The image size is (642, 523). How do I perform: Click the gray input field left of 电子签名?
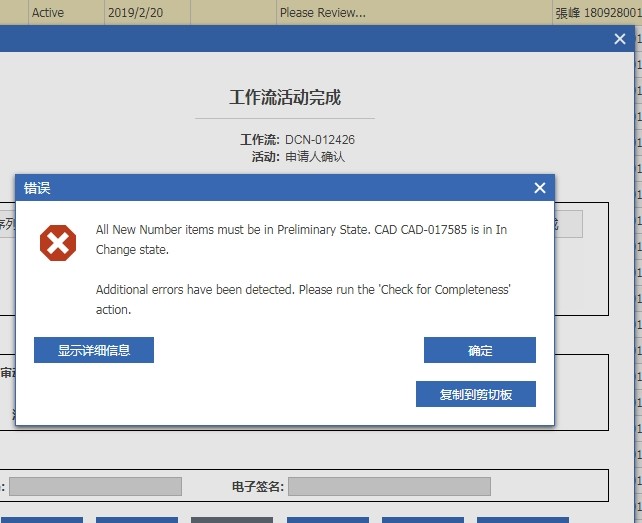95,487
